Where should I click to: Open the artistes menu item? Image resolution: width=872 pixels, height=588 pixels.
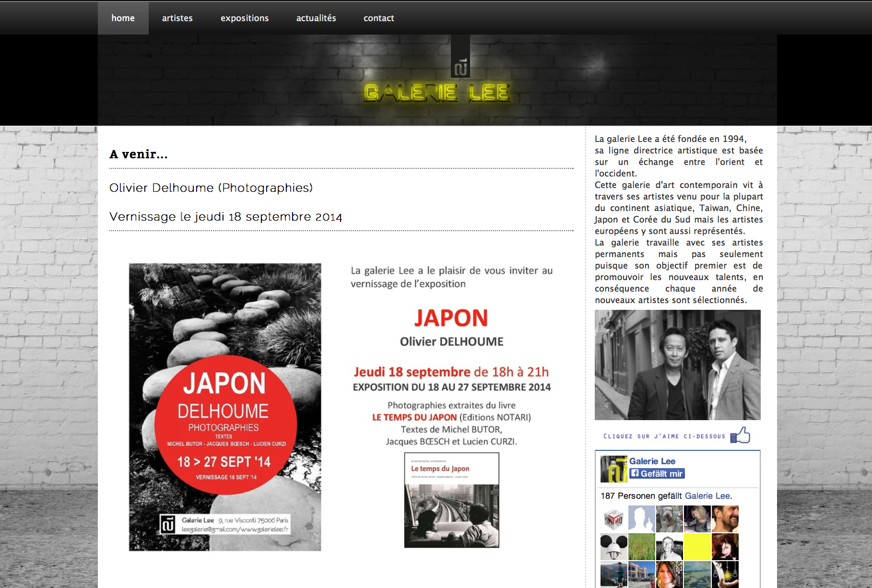click(177, 18)
